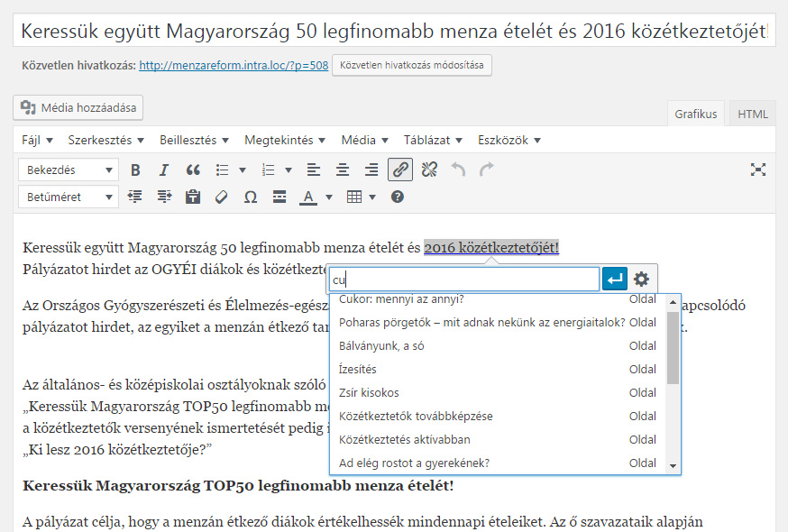Click the Média hozzáadása button
Image resolution: width=788 pixels, height=532 pixels.
click(78, 108)
